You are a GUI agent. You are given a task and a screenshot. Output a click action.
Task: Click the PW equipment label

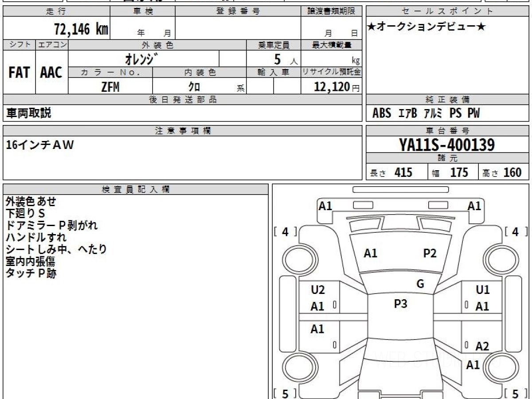click(473, 113)
